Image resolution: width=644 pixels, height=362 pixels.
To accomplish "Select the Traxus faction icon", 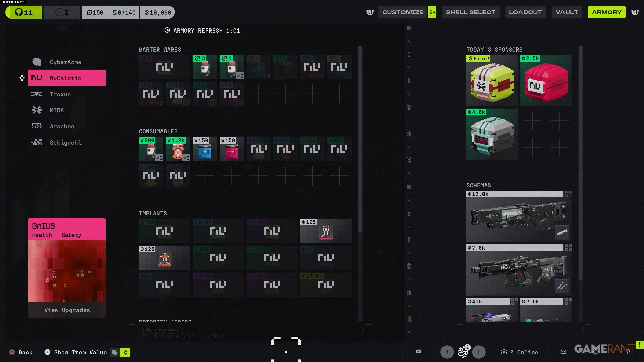I will pos(37,94).
